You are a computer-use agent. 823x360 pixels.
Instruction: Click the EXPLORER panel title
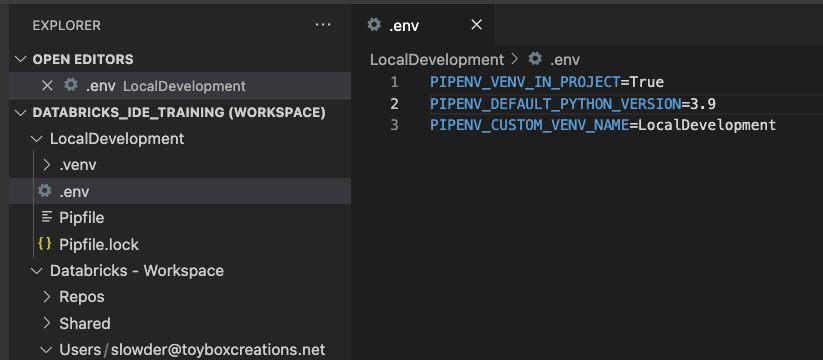coord(67,25)
